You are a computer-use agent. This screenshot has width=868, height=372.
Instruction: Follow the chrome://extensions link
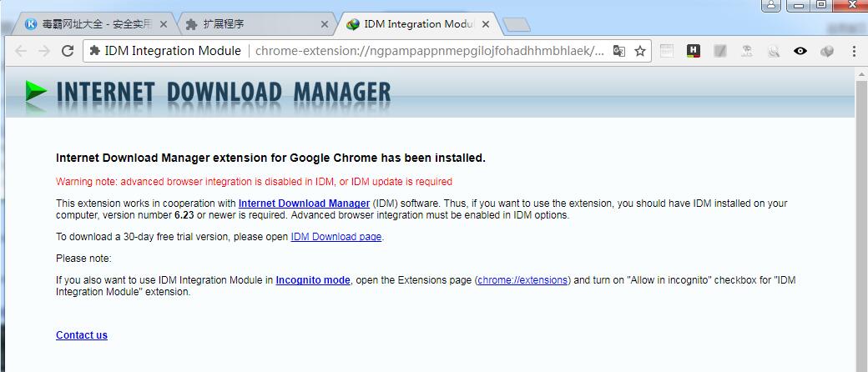[522, 280]
